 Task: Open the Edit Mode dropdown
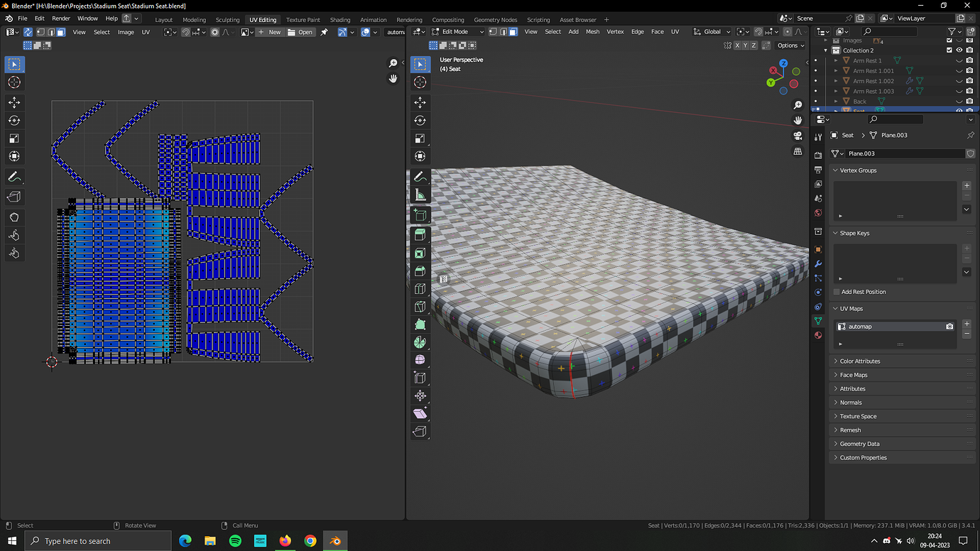457,32
